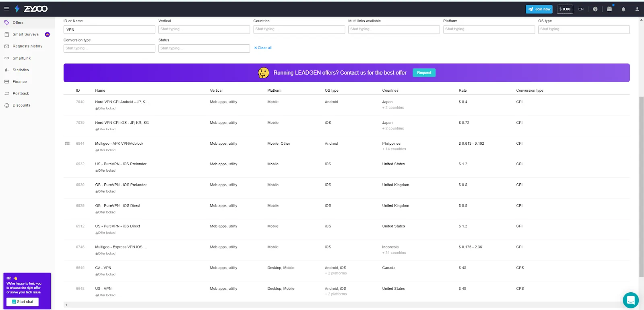Select Postback in the sidebar
The width and height of the screenshot is (644, 310).
coord(21,94)
